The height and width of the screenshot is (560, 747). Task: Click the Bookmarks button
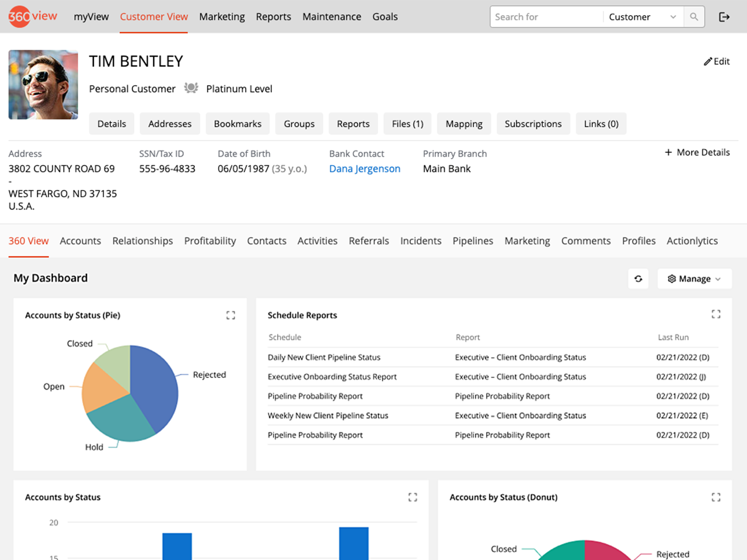click(x=238, y=124)
